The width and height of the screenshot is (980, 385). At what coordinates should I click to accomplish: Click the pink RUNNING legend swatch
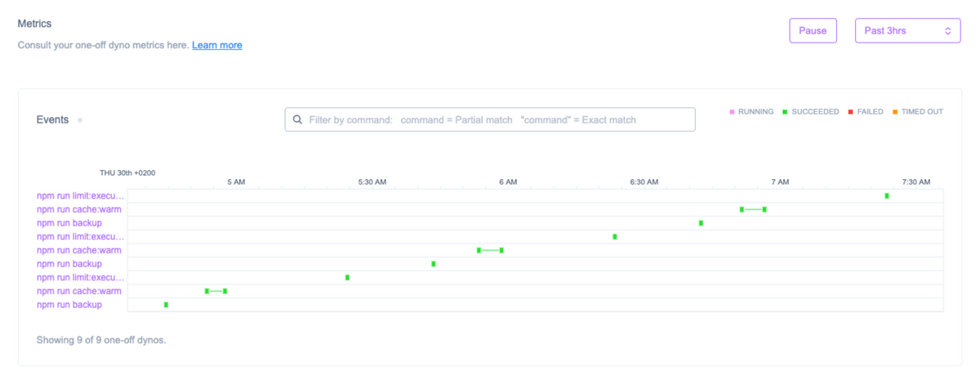point(732,112)
